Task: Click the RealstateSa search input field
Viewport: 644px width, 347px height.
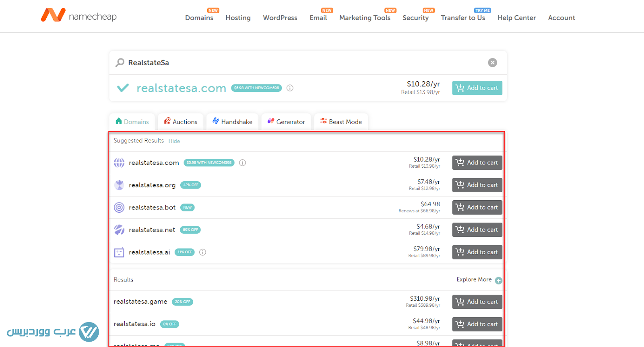Action: coord(302,63)
